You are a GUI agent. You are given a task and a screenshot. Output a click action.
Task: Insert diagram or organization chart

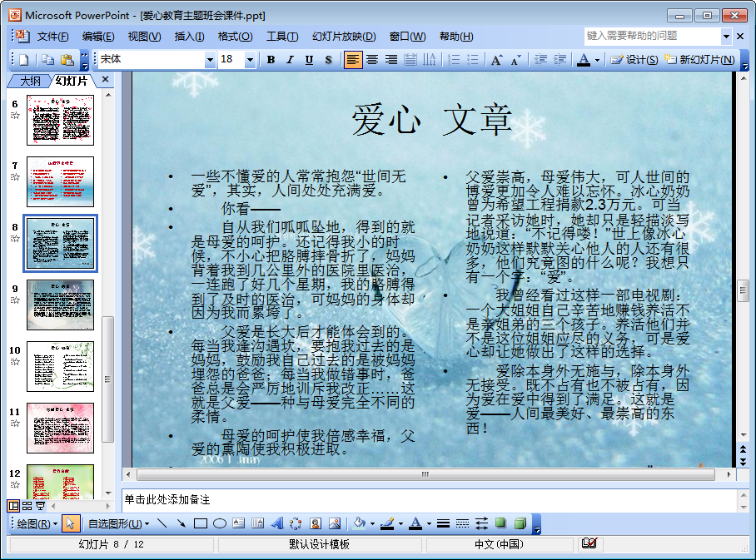pos(296,523)
